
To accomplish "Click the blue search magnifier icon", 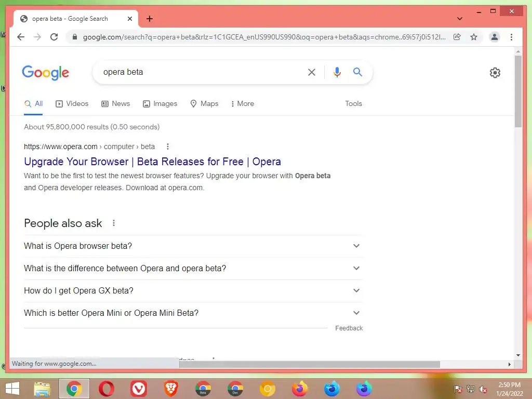I will (357, 72).
